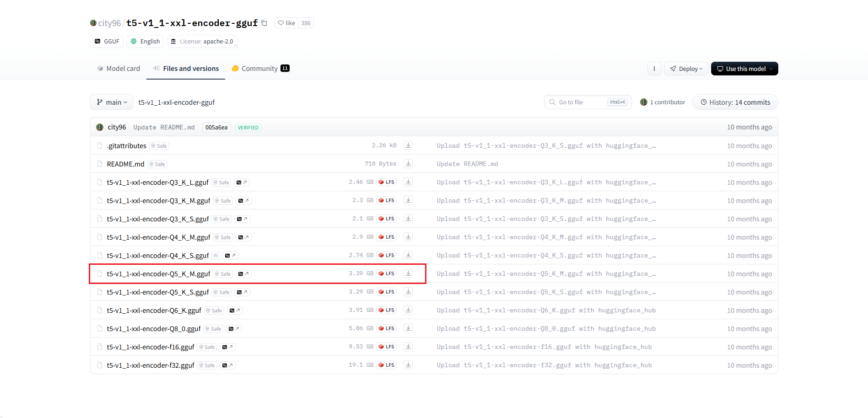Image resolution: width=868 pixels, height=418 pixels.
Task: Click the GGUF tag
Action: click(107, 41)
